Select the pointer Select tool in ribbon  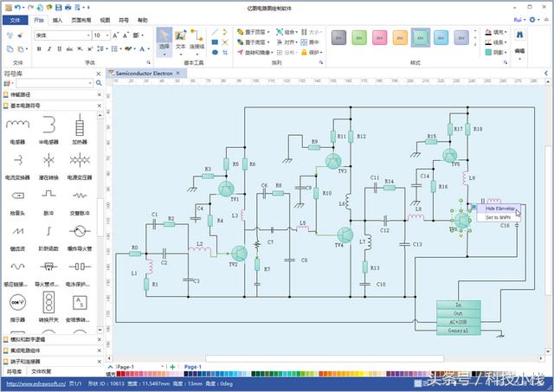164,42
